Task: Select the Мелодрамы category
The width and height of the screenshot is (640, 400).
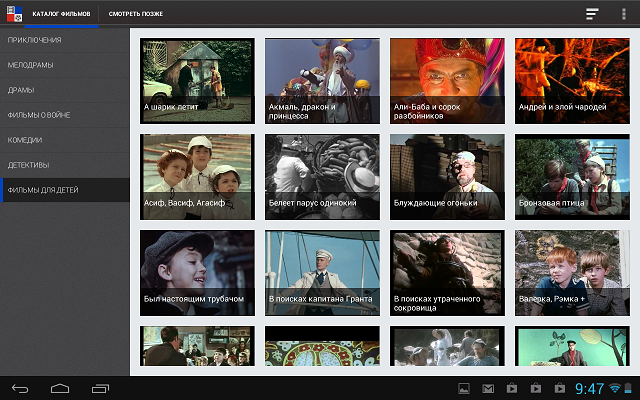Action: coord(65,65)
